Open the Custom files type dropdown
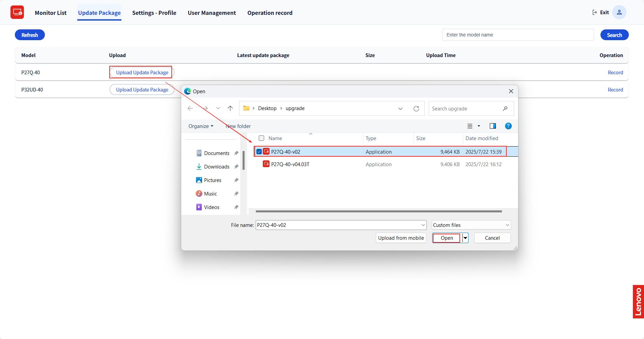 (x=471, y=225)
